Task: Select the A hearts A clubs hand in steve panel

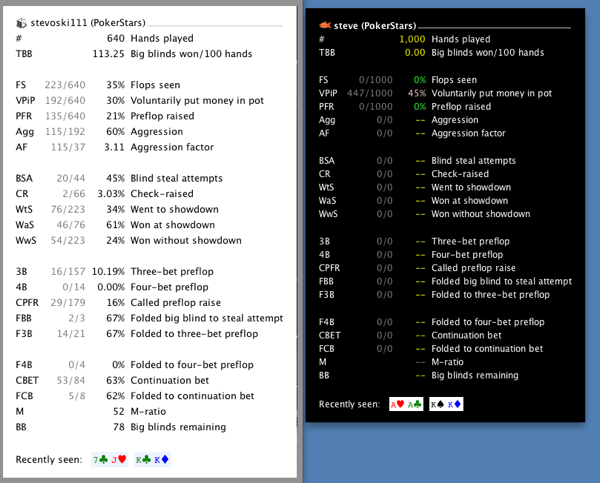Action: 406,404
